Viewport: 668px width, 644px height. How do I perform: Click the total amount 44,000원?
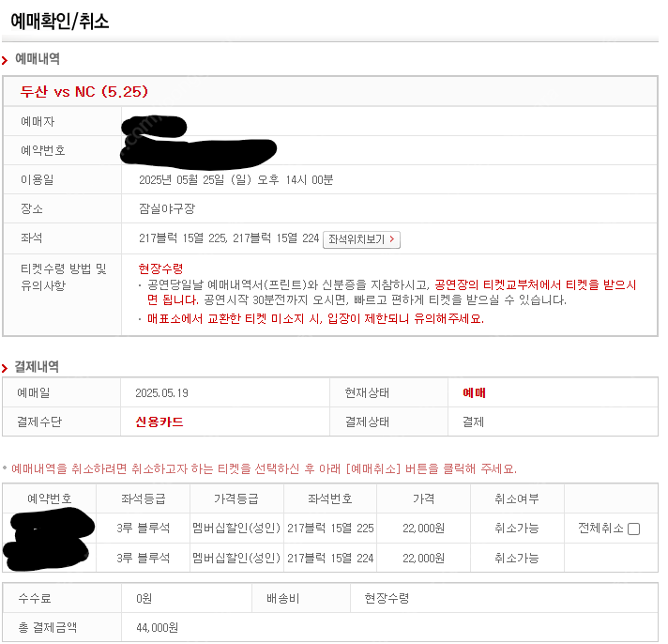pyautogui.click(x=158, y=628)
